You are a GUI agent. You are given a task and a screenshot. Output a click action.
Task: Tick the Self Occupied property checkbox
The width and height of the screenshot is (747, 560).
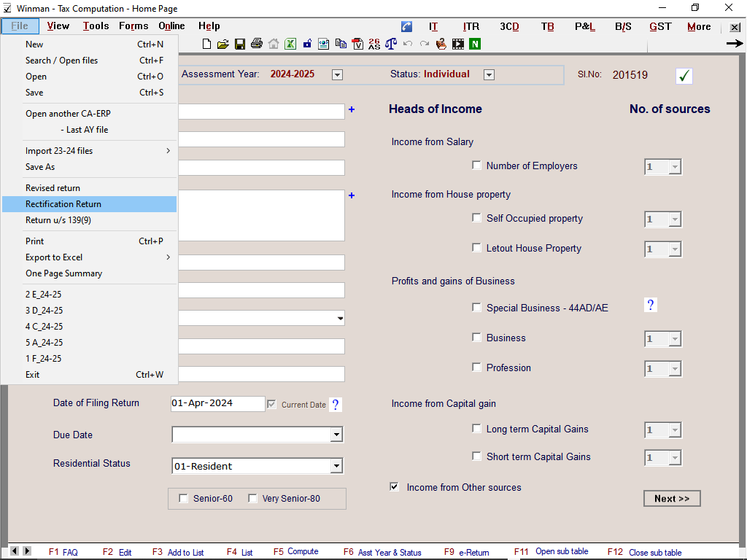point(477,218)
